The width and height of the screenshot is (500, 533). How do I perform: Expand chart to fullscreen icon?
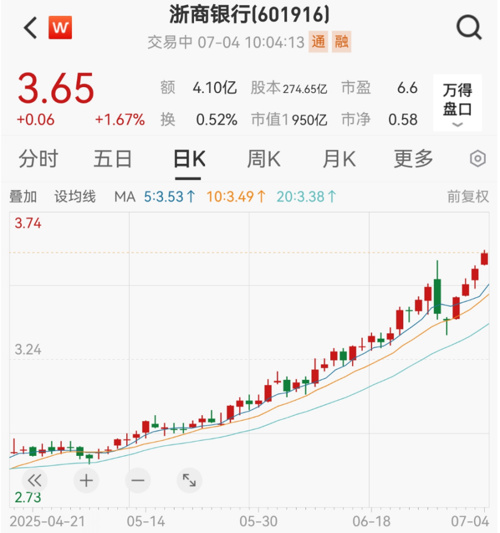(189, 480)
